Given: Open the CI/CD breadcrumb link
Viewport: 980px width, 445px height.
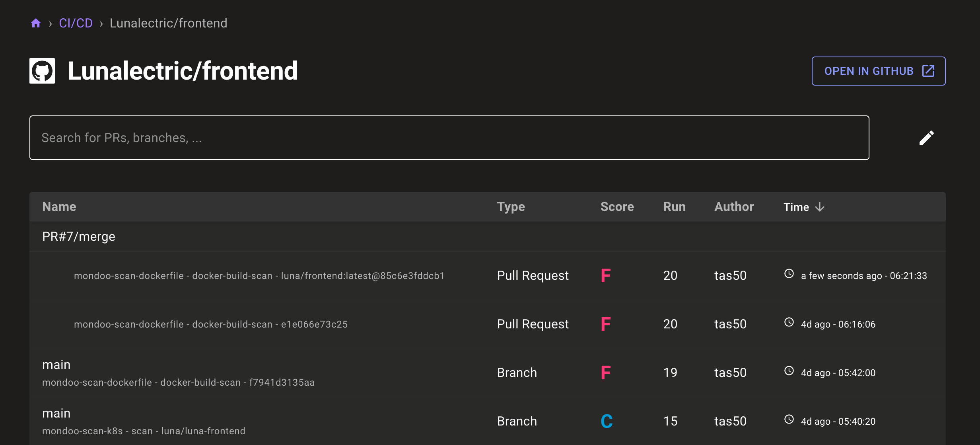Looking at the screenshot, I should point(76,23).
